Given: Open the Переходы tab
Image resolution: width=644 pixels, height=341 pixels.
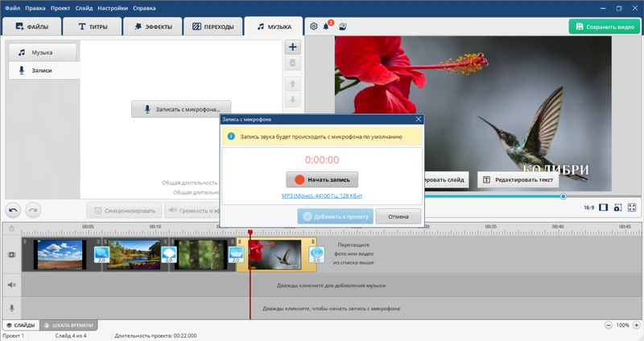Looking at the screenshot, I should (x=213, y=27).
